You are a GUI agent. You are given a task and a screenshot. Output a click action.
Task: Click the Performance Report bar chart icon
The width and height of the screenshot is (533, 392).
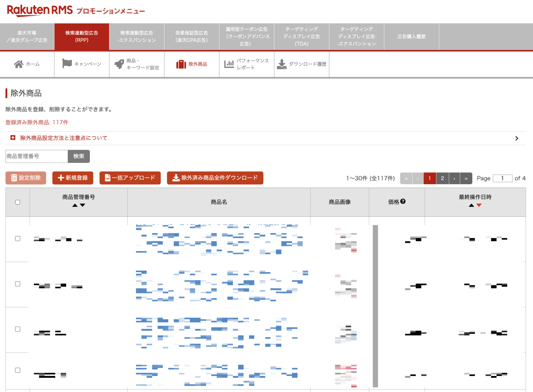pos(229,64)
